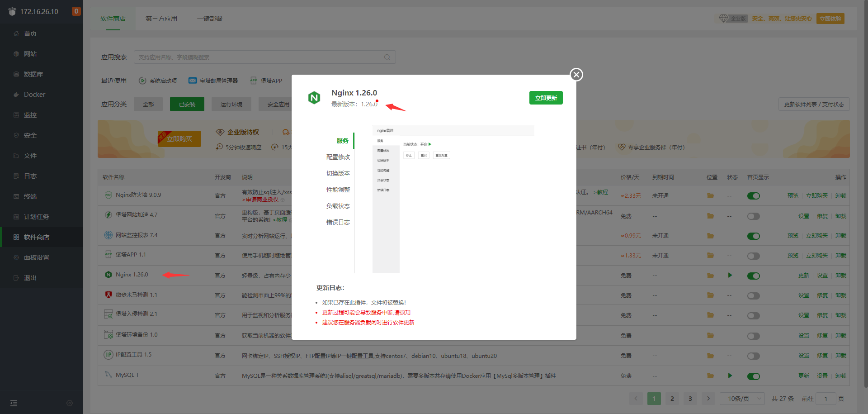The width and height of the screenshot is (868, 414).
Task: Collapse the sidebar with bottom menu icon
Action: tap(14, 403)
